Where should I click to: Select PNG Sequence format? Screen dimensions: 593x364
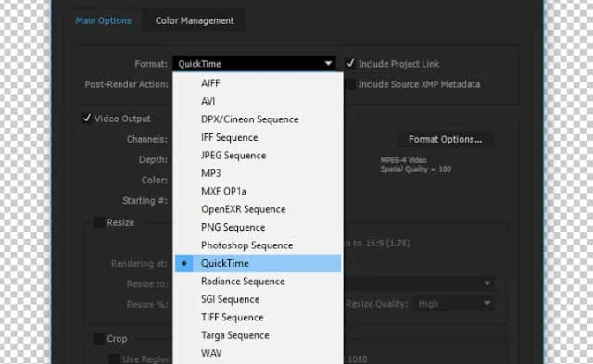coord(258,227)
